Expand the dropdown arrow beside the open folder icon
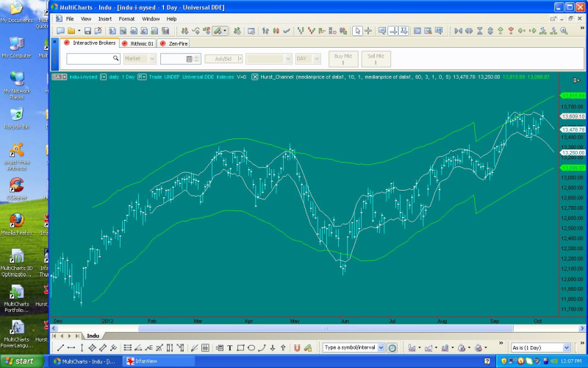This screenshot has width=588, height=368. pos(79,31)
